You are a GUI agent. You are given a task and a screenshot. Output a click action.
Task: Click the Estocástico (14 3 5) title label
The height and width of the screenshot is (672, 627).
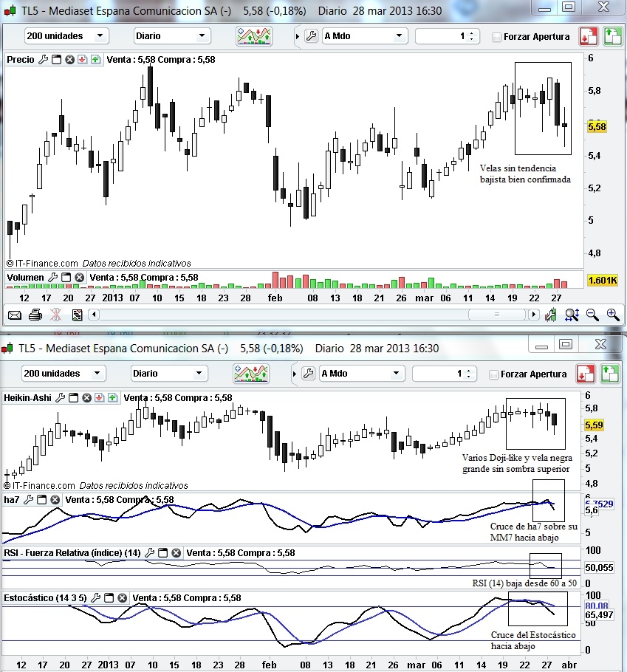pyautogui.click(x=45, y=598)
